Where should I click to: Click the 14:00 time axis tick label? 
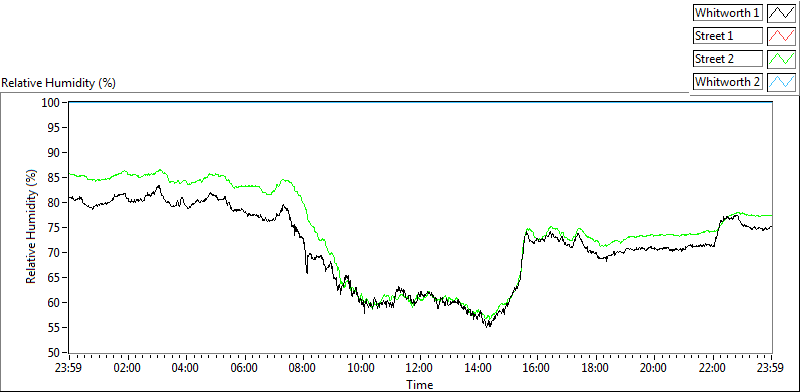[x=479, y=368]
